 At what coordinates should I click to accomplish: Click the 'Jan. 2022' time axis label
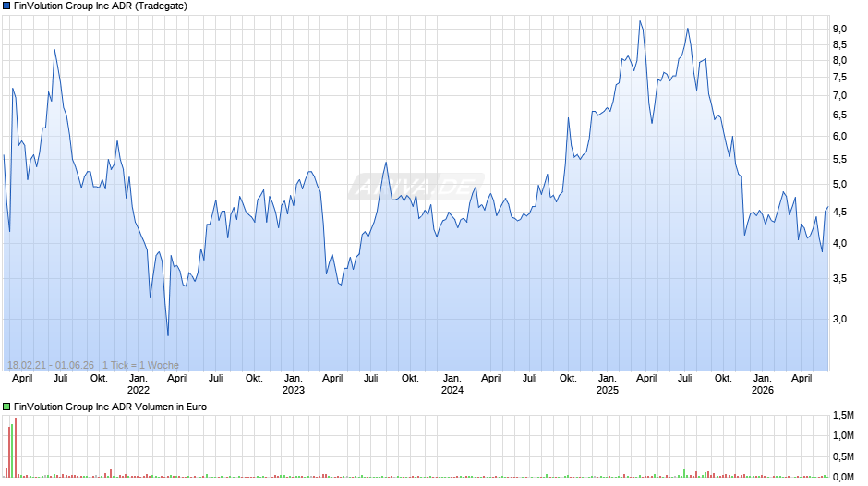pos(139,384)
